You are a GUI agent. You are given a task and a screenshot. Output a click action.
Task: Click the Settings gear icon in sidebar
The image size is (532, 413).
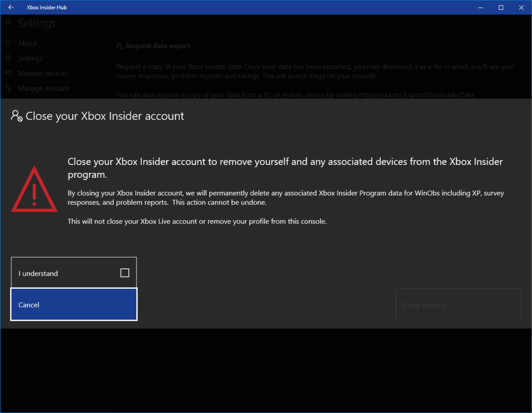pyautogui.click(x=8, y=58)
